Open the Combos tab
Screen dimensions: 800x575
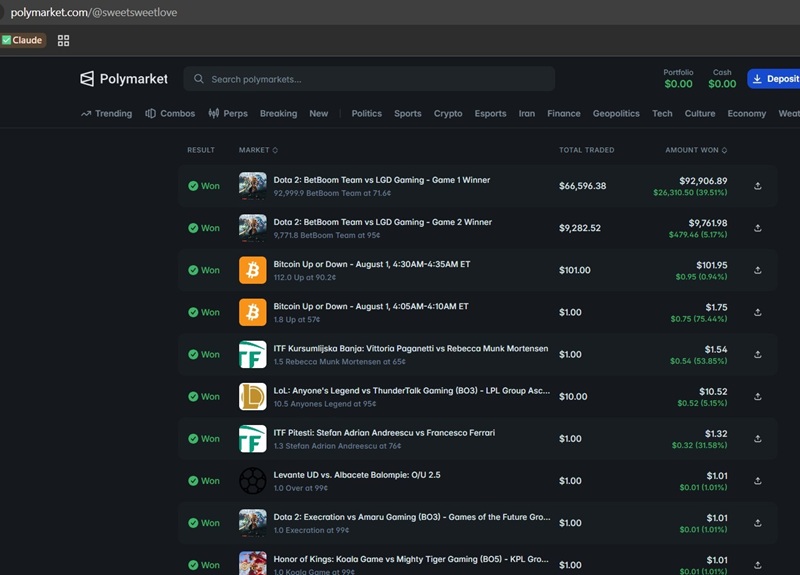coord(170,113)
